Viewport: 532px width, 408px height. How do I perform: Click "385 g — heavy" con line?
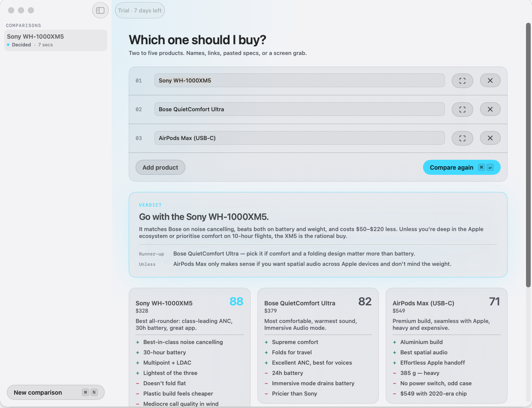tap(420, 373)
